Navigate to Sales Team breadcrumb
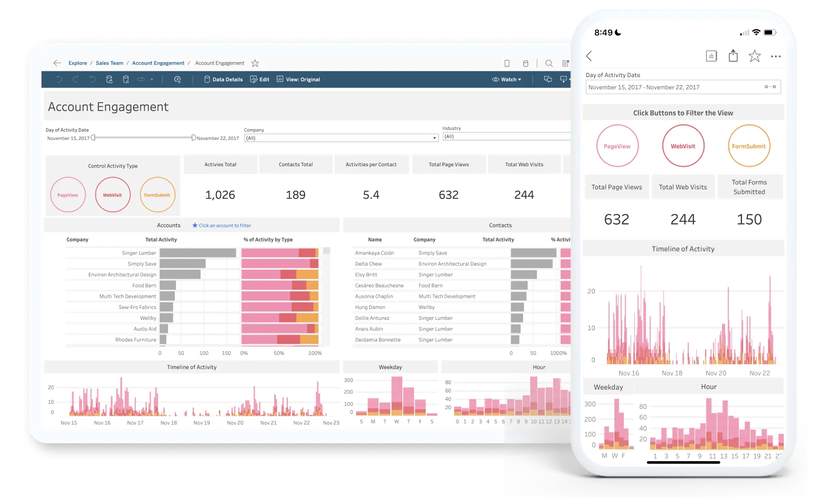 (x=109, y=63)
